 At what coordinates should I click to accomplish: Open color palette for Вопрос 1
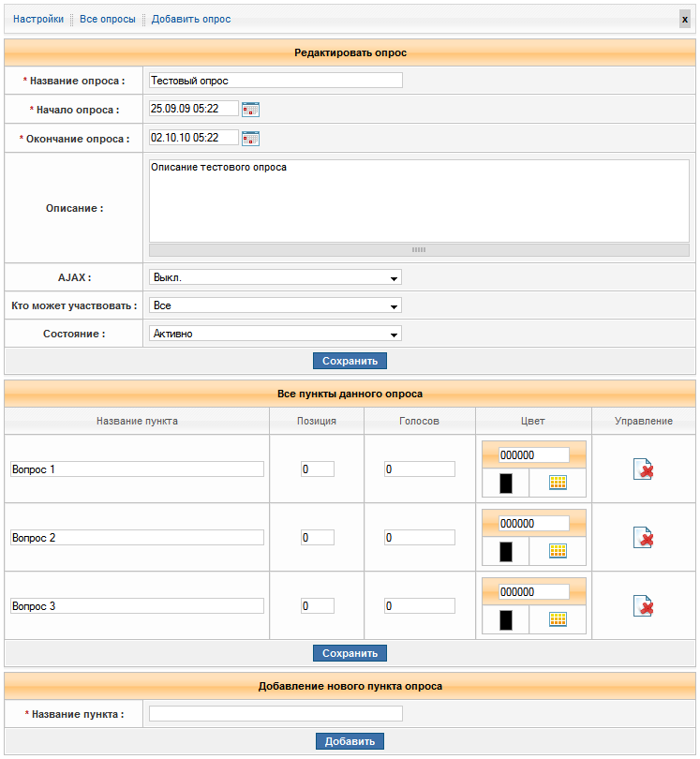coord(559,484)
